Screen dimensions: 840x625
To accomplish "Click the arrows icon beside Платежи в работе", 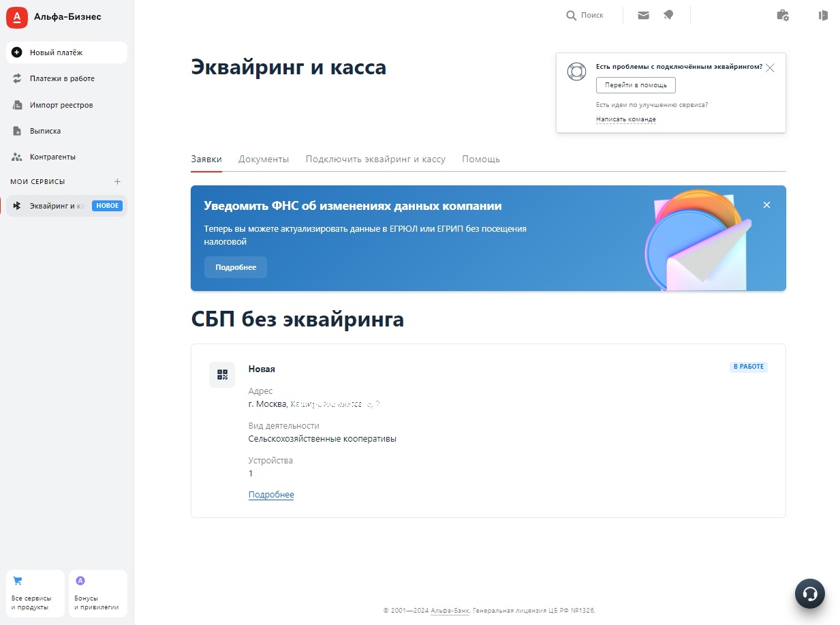I will [17, 78].
